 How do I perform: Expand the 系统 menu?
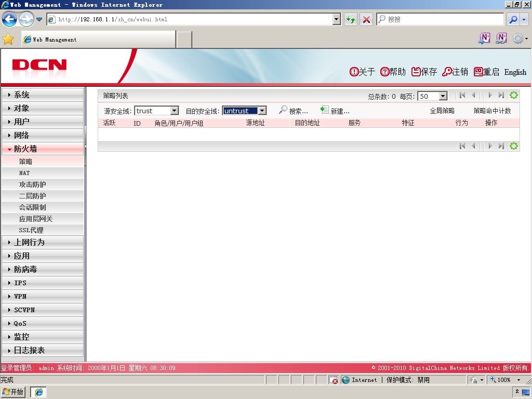coord(43,95)
